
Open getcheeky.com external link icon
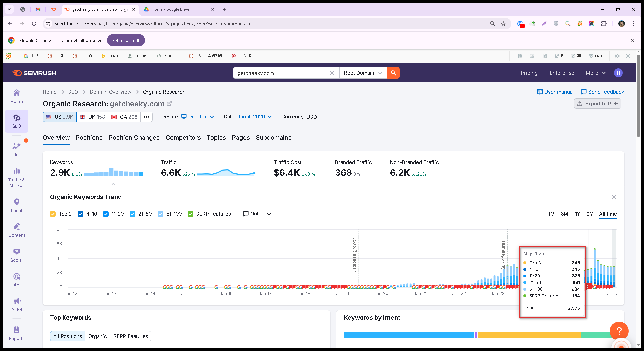pyautogui.click(x=169, y=103)
